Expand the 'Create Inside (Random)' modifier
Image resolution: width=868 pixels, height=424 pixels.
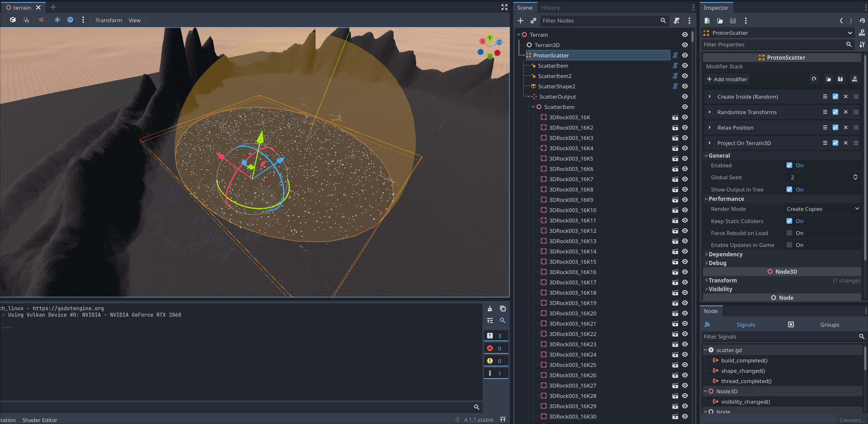[x=710, y=96]
